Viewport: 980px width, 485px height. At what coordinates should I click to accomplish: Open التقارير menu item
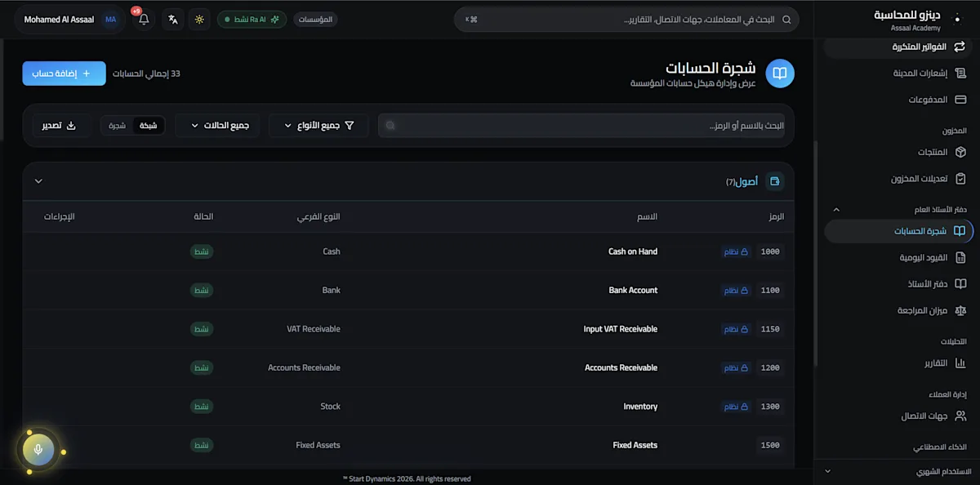coord(898,363)
